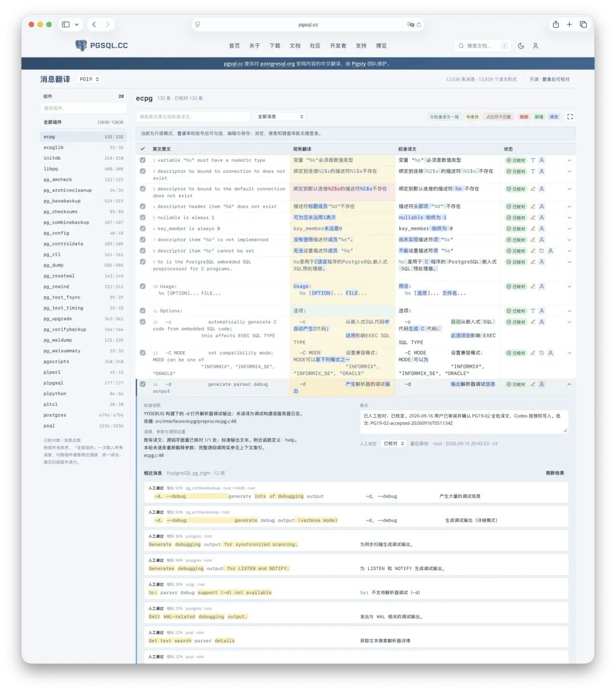Open the 下载 navigation menu item

(275, 46)
